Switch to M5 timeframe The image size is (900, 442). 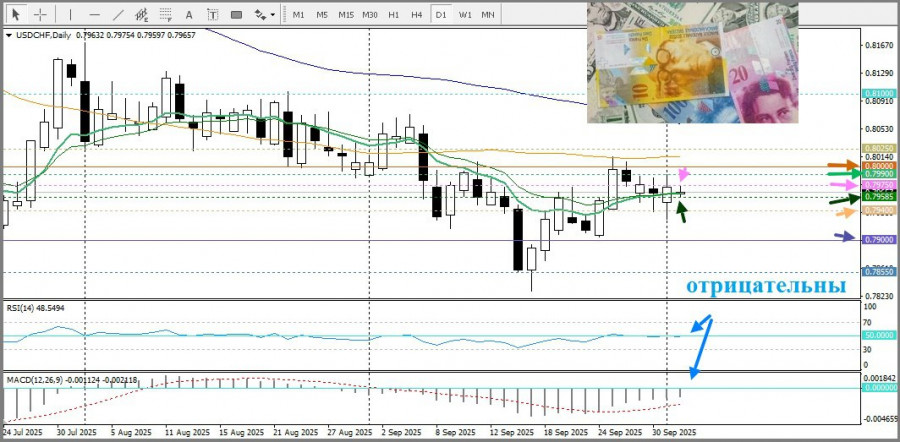(322, 15)
